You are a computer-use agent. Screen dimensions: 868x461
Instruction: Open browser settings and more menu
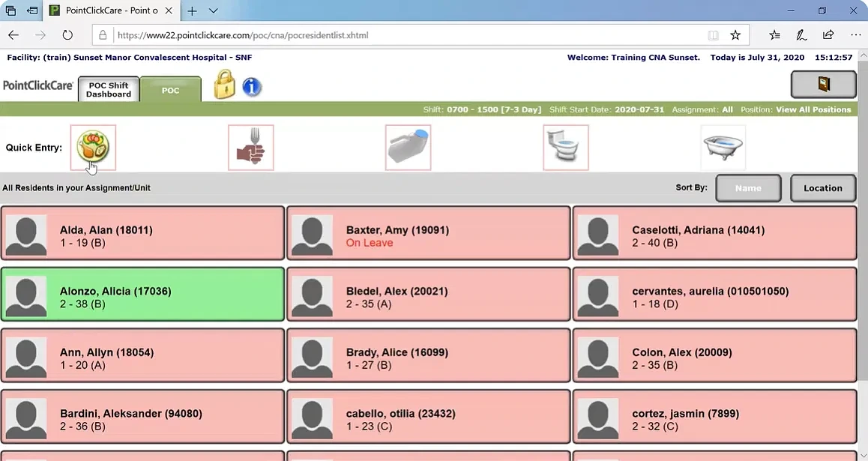(x=855, y=35)
